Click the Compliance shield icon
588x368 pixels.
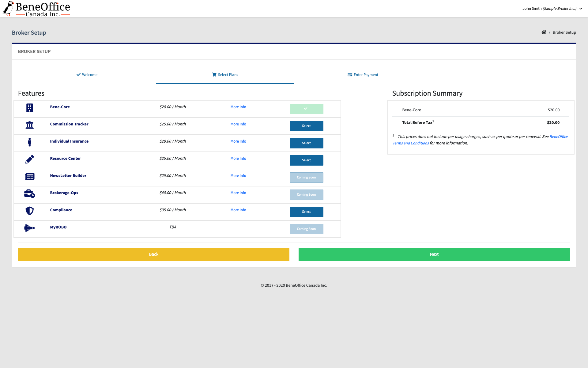29,211
